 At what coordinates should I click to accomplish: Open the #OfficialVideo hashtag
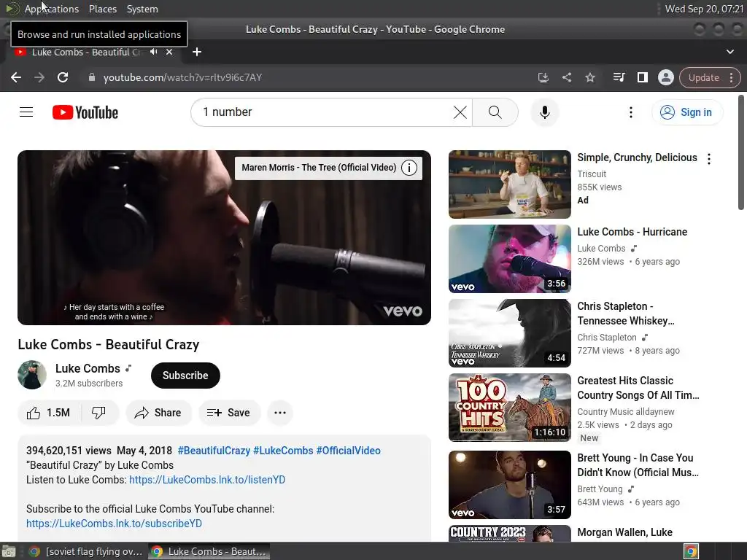point(348,451)
